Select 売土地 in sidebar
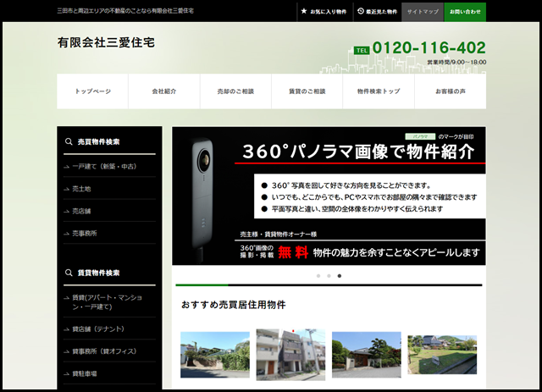 [x=109, y=189]
